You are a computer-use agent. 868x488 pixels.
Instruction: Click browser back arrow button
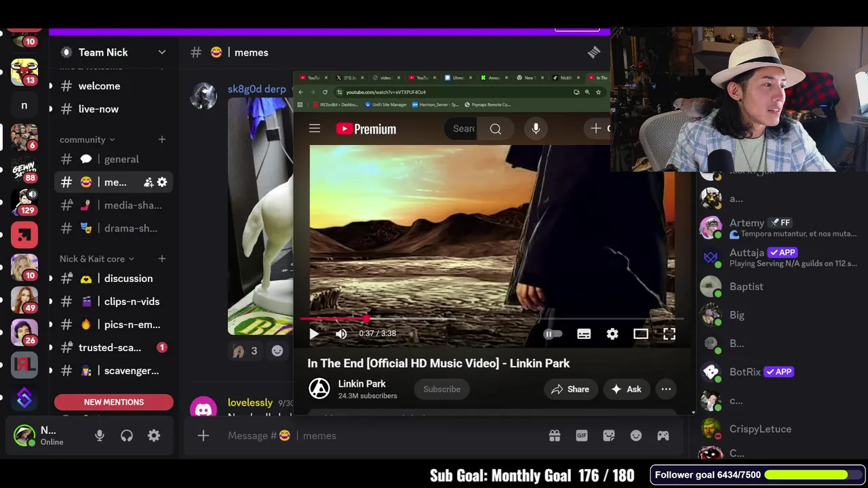point(301,92)
